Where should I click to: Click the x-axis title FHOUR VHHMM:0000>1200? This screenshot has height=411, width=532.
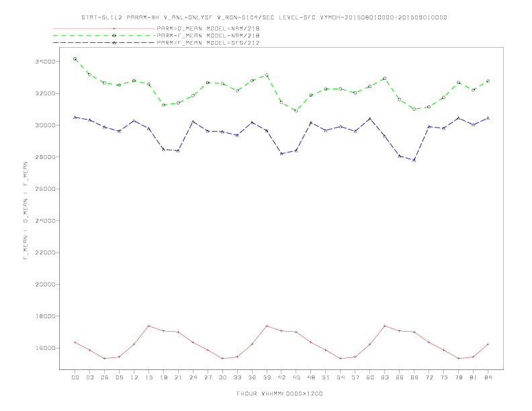click(279, 394)
